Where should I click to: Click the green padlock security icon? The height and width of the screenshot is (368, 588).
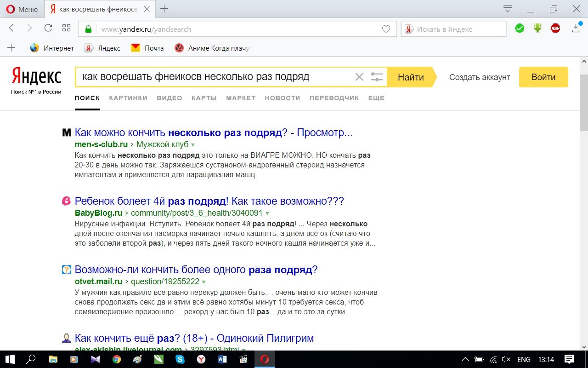pyautogui.click(x=88, y=29)
